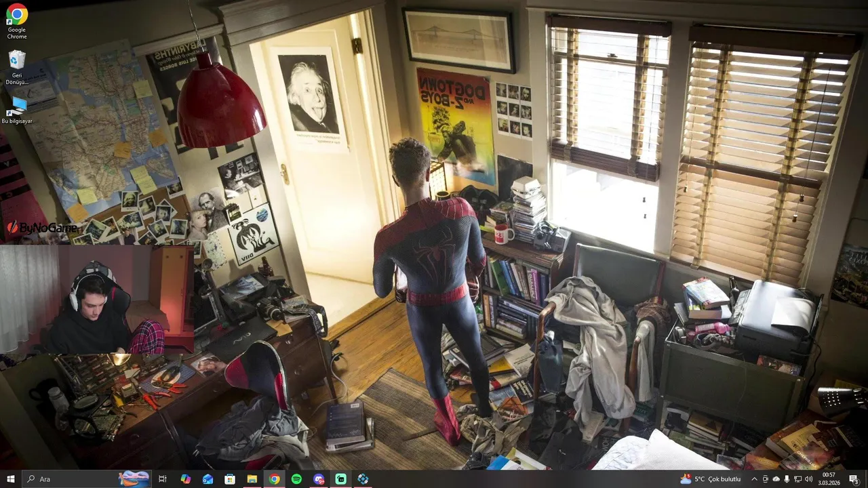Open the clock showing 00:57
This screenshot has width=868, height=488.
829,479
